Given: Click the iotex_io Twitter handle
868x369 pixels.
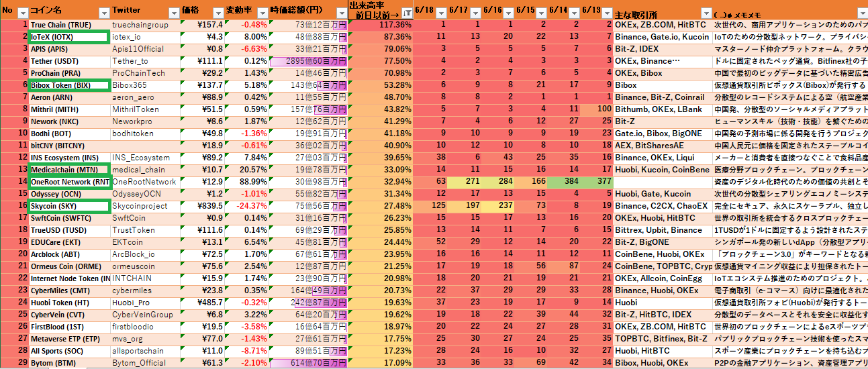Looking at the screenshot, I should tap(126, 37).
